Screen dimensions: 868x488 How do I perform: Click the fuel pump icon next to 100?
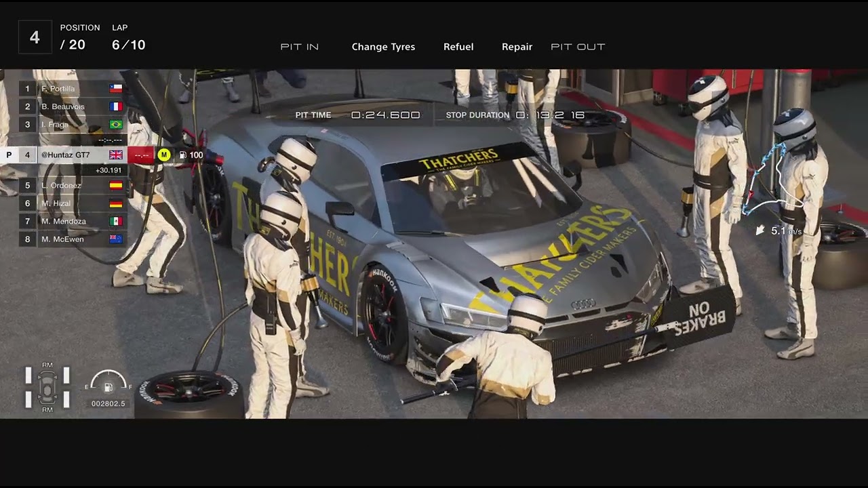[x=182, y=155]
